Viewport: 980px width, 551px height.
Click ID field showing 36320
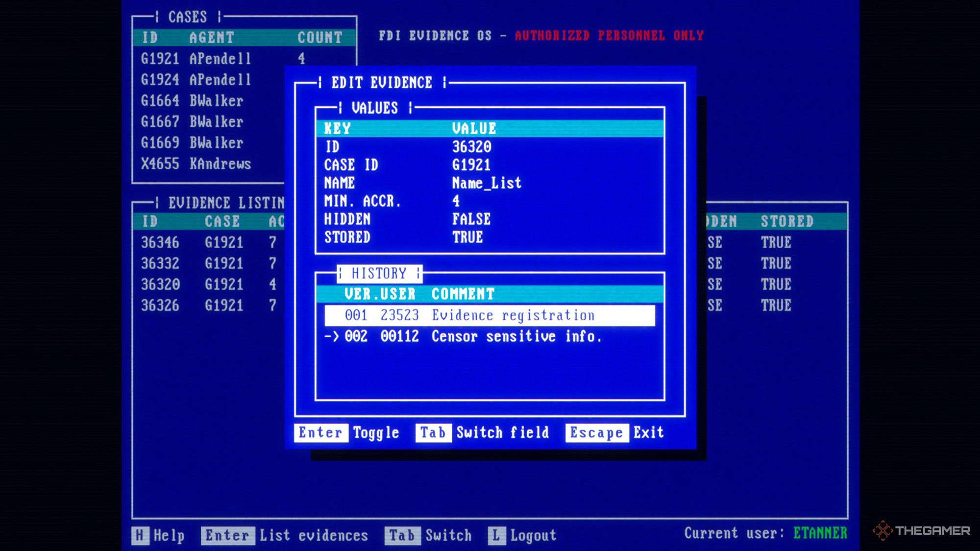(x=471, y=146)
